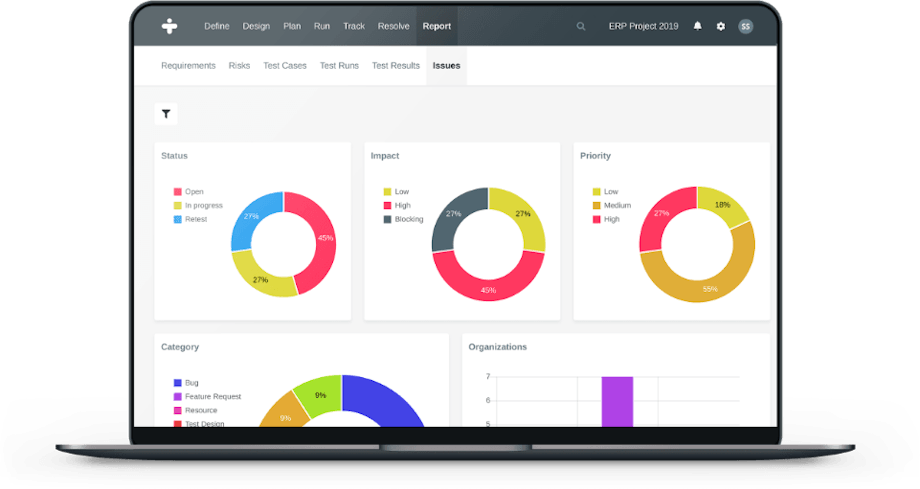This screenshot has width=920, height=489.
Task: Open the filter funnel button
Action: [166, 114]
